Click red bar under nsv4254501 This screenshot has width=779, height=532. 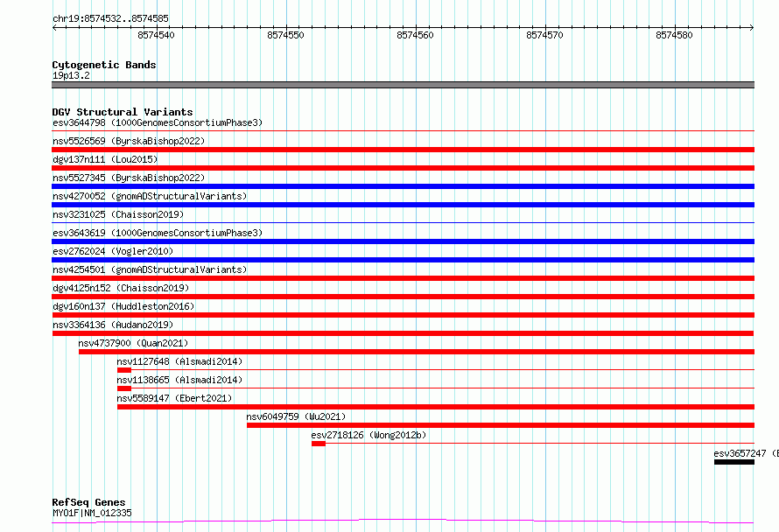403,278
